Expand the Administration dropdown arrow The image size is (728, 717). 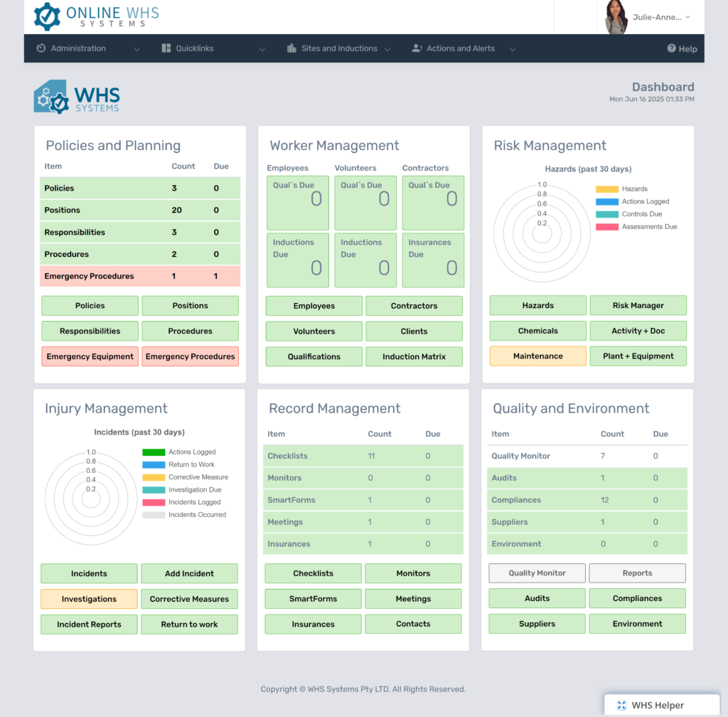[136, 49]
